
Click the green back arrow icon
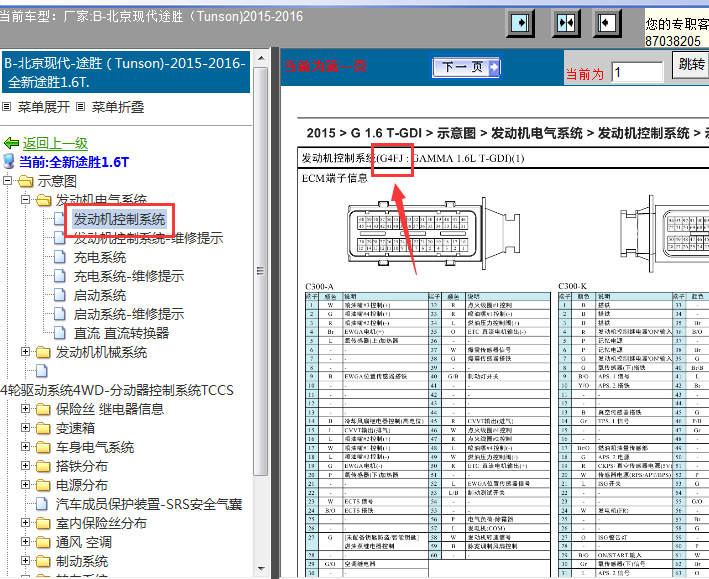[x=11, y=143]
